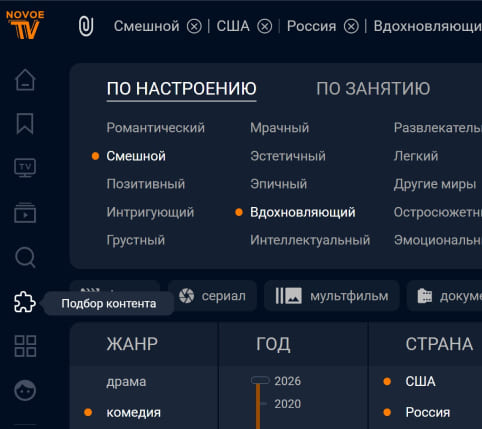482x429 pixels.
Task: Click the Россия tag text in filter bar
Action: pos(312,26)
